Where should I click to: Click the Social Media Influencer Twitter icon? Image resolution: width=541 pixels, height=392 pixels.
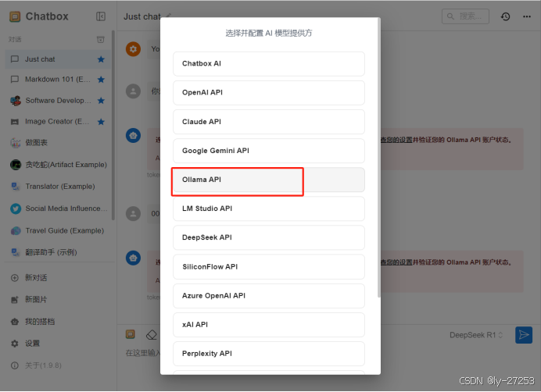point(15,208)
